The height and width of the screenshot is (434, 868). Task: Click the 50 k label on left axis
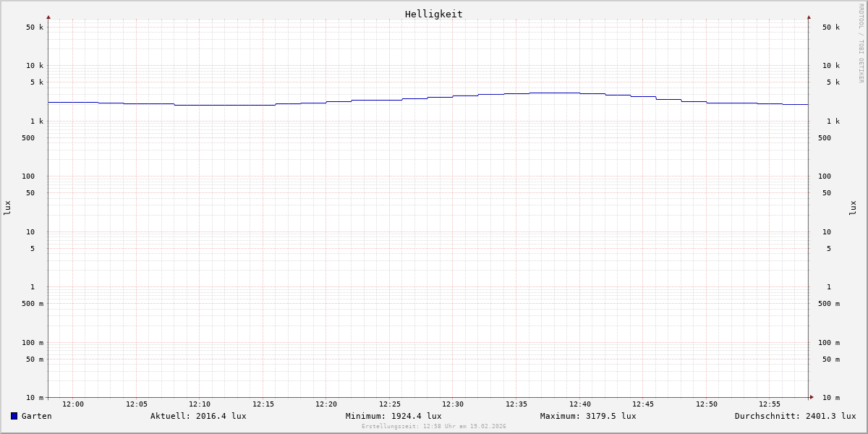35,27
